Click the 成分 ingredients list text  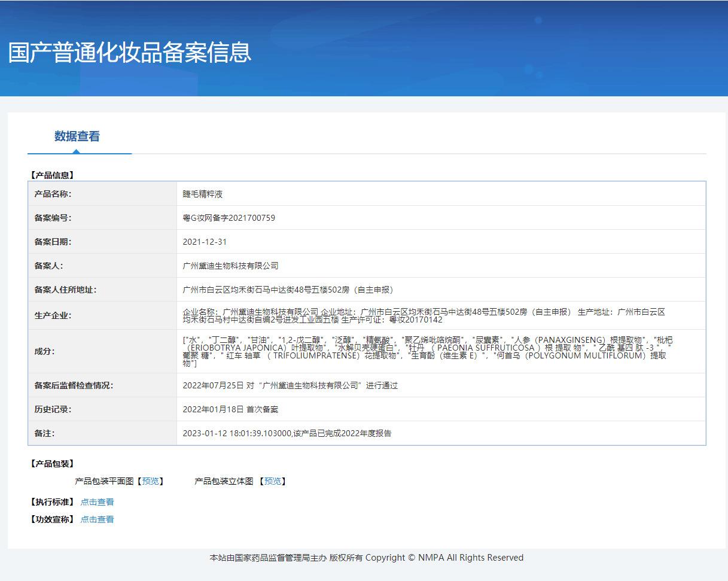[427, 351]
